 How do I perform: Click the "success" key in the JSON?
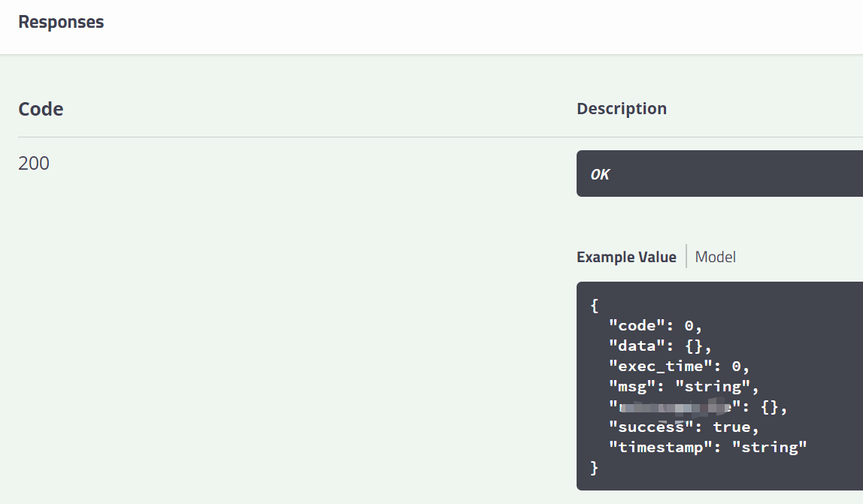649,427
